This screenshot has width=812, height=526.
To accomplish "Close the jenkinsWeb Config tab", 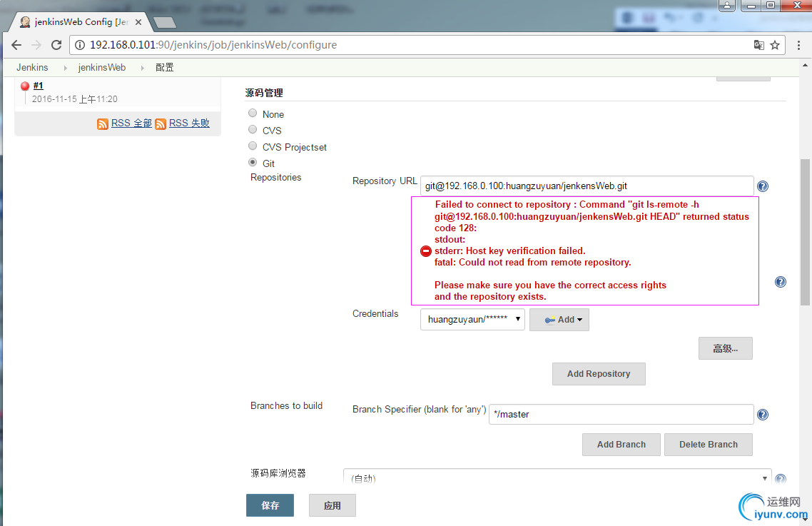I will pyautogui.click(x=138, y=22).
